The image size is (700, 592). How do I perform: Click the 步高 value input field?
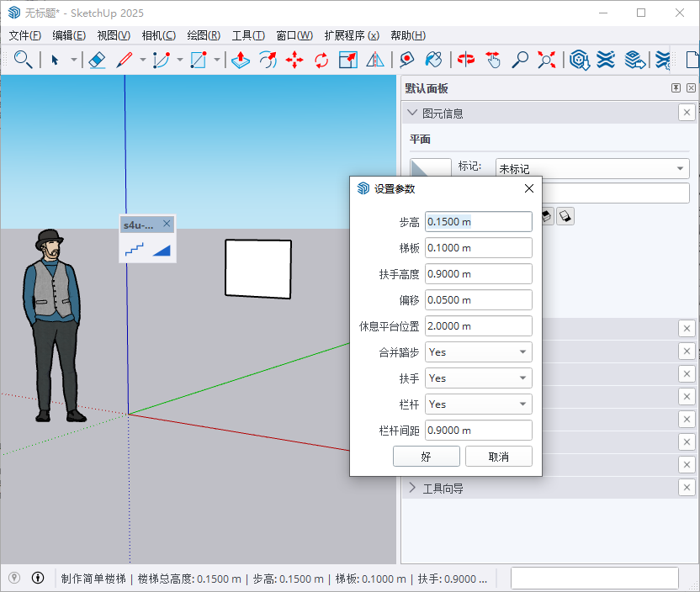pyautogui.click(x=478, y=221)
